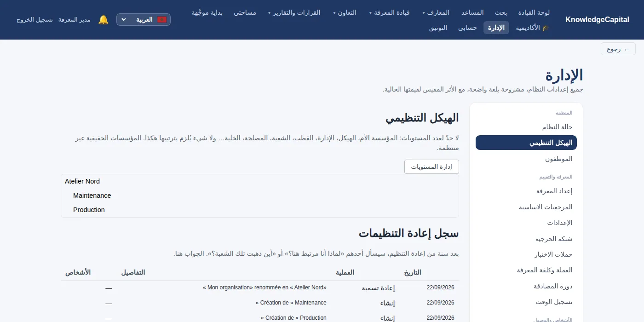Screen dimensions: 644x322
Task: Click the 'Mon organisation renommée en Atelier Nord' detail
Action: 264,287
